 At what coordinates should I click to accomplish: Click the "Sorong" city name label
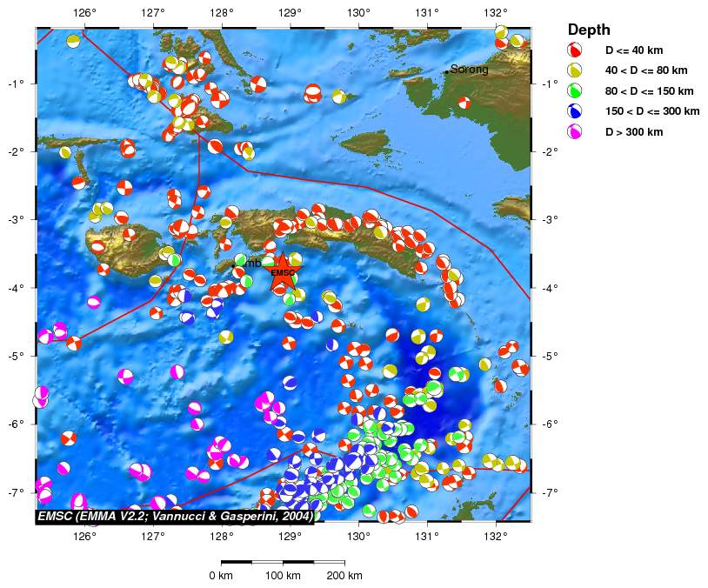pyautogui.click(x=470, y=70)
